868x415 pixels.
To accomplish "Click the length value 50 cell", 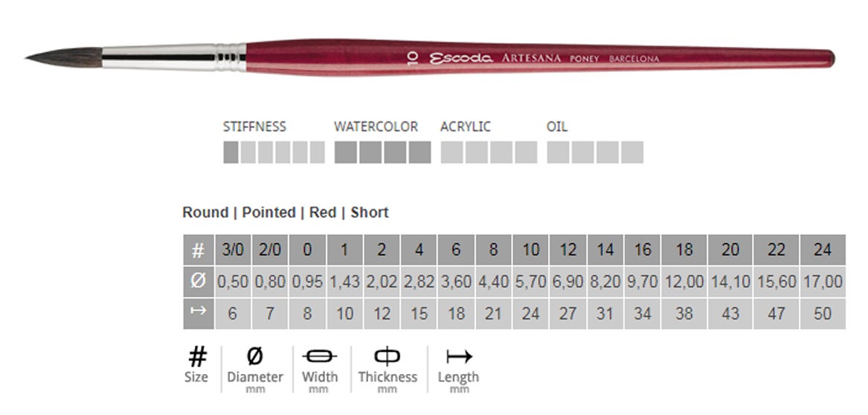I will pyautogui.click(x=822, y=313).
